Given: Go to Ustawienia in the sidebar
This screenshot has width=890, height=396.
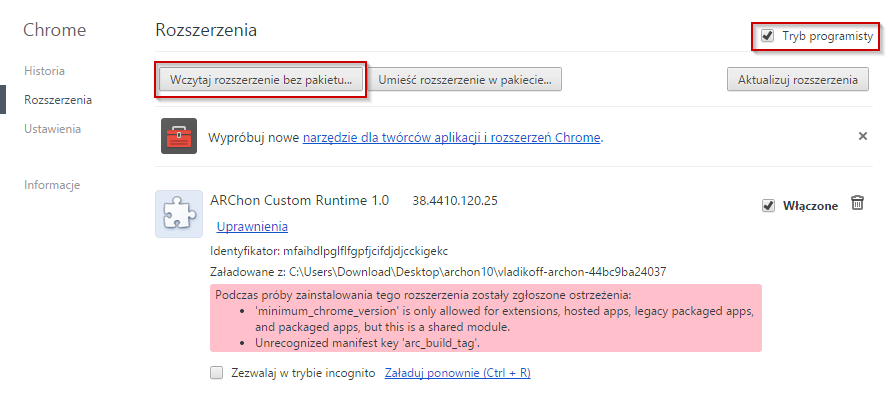Looking at the screenshot, I should point(52,129).
